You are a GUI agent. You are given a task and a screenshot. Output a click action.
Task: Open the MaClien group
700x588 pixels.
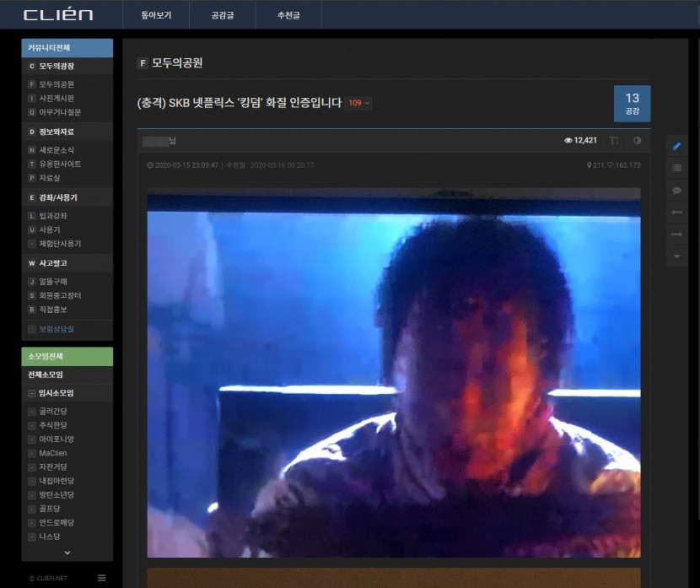click(x=52, y=453)
